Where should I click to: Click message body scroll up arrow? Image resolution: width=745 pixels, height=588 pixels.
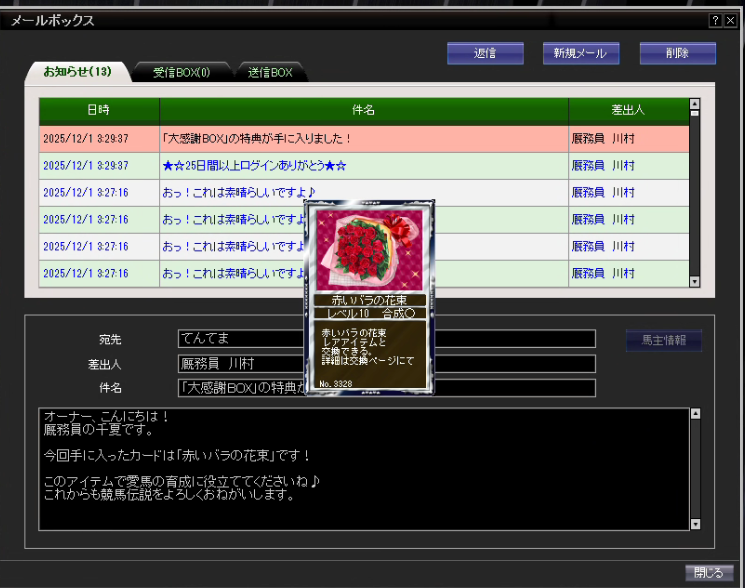[695, 414]
